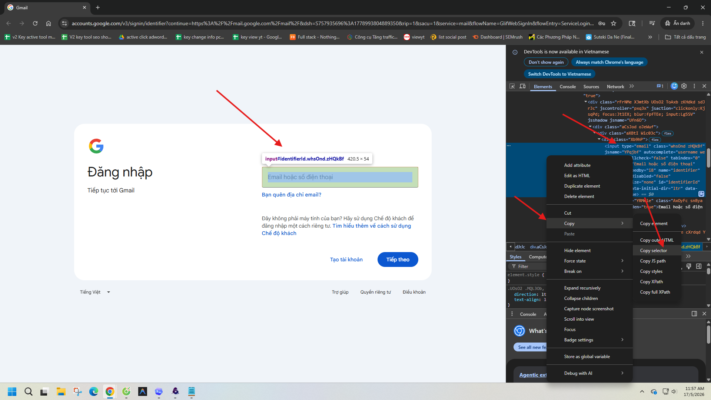The image size is (711, 400).
Task: Toggle the console drawer sidebar icon
Action: click(694, 314)
